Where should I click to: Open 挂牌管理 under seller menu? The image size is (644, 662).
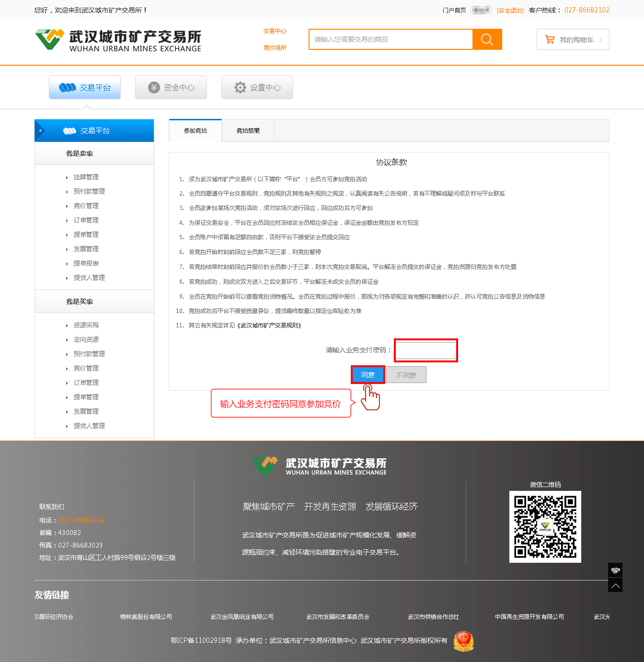(x=86, y=177)
